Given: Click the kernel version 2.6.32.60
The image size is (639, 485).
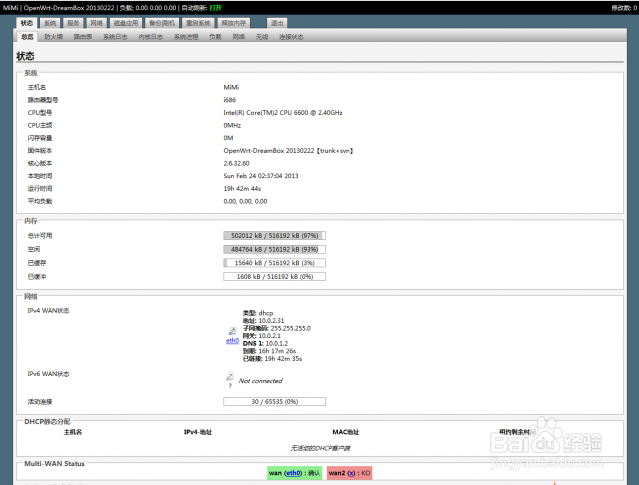Looking at the screenshot, I should 236,163.
